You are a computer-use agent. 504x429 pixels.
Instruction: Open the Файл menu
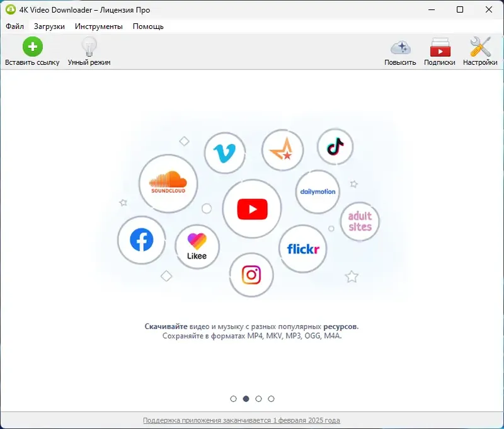click(x=14, y=26)
